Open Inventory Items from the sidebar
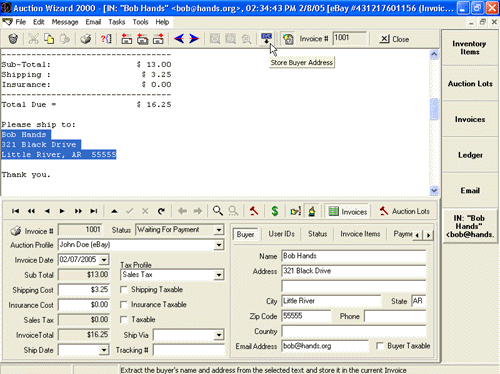The image size is (500, 374). [470, 48]
